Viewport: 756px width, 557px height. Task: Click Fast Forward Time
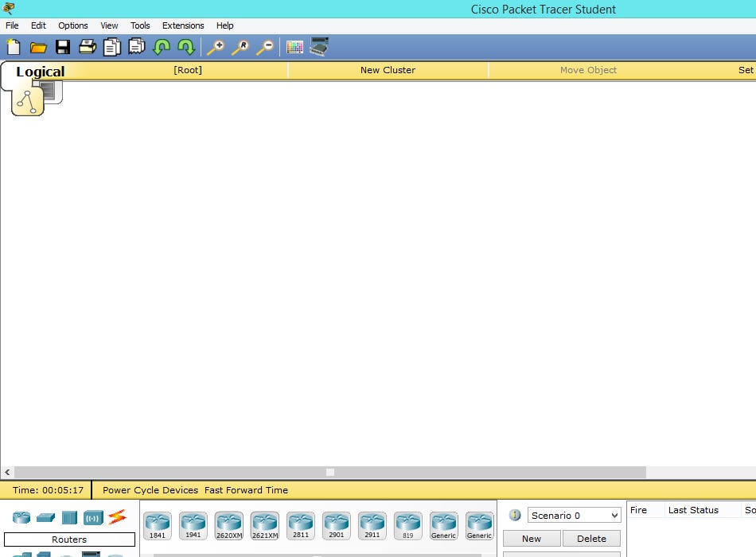246,490
